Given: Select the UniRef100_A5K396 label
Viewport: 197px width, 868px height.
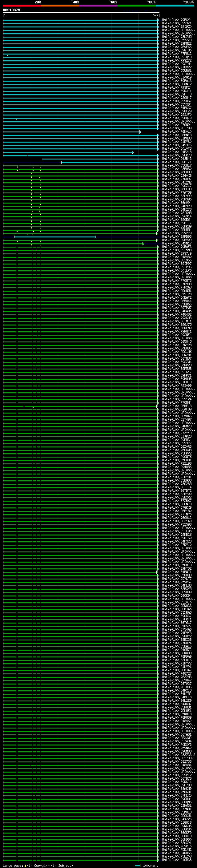Looking at the screenshot, I should click(177, 199).
